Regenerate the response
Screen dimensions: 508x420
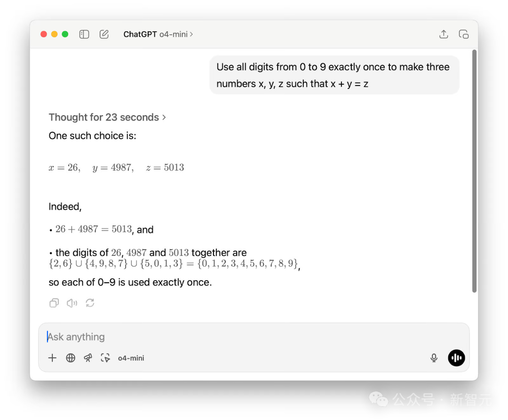[x=90, y=303]
